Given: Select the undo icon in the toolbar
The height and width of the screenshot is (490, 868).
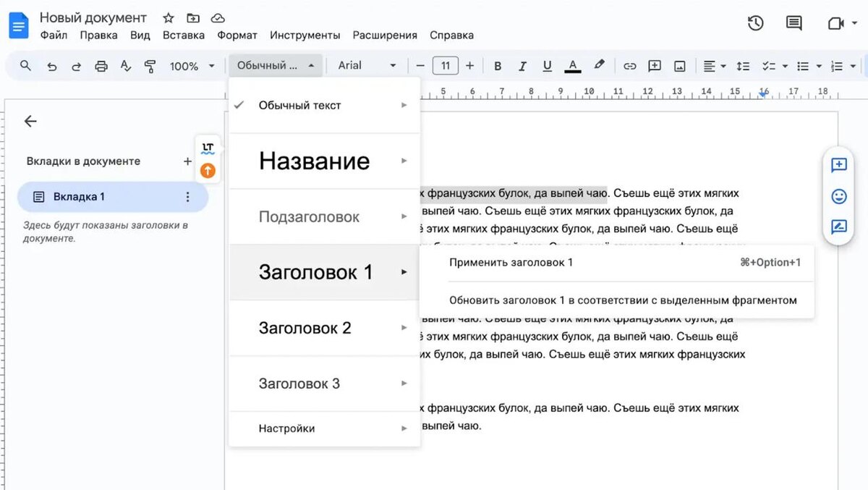Looking at the screenshot, I should (x=51, y=65).
